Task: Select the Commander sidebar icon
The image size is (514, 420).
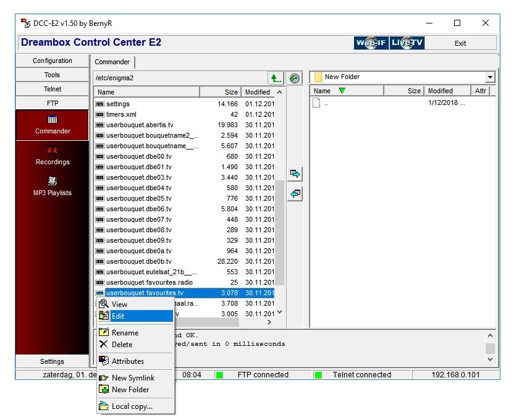Action: tap(53, 125)
